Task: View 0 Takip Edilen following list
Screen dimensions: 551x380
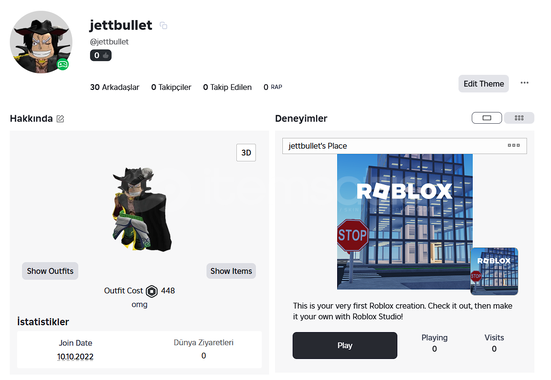Action: tap(227, 87)
